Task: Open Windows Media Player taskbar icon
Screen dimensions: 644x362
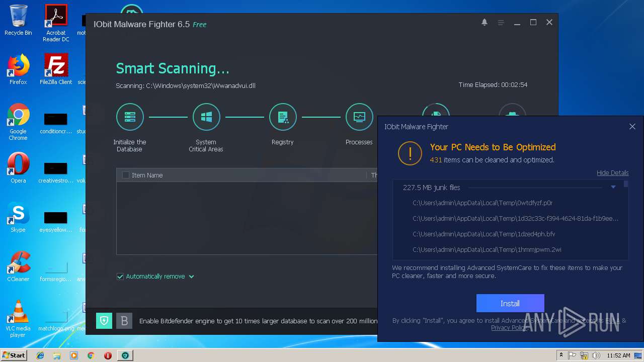Action: 74,355
